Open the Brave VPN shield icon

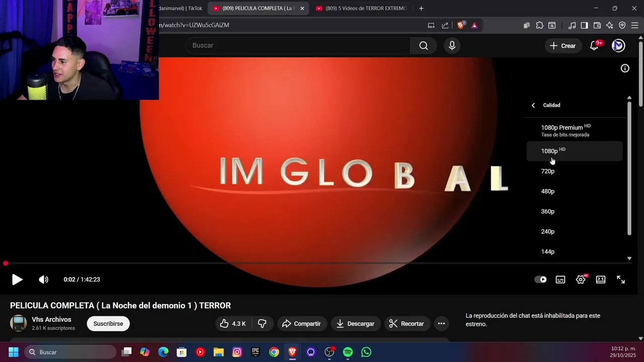pos(622,25)
